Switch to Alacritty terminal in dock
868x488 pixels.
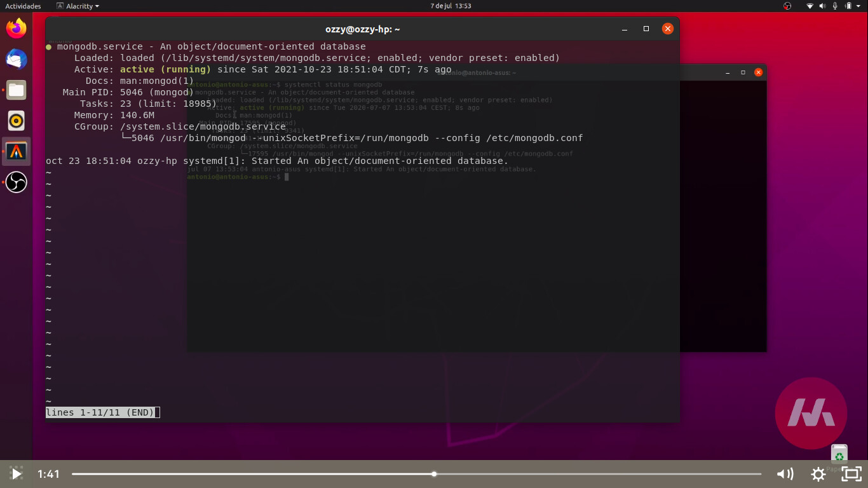tap(17, 151)
